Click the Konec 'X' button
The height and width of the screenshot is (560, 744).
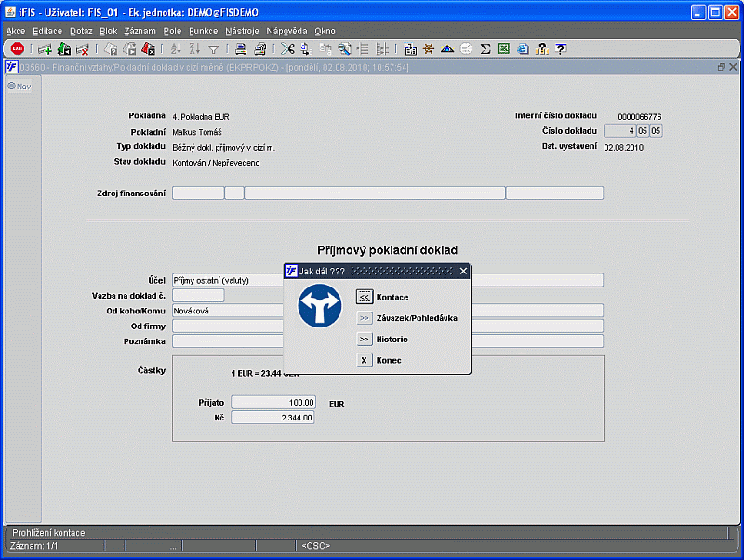(365, 360)
